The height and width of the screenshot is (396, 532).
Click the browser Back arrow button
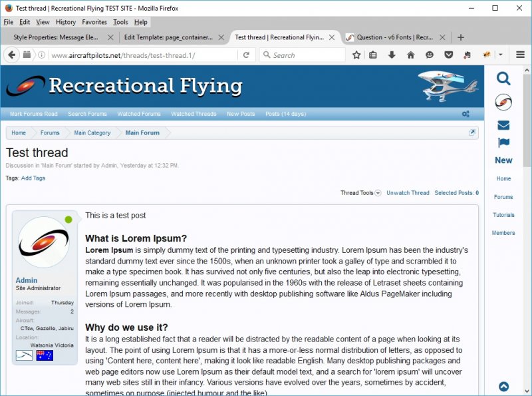coord(11,55)
